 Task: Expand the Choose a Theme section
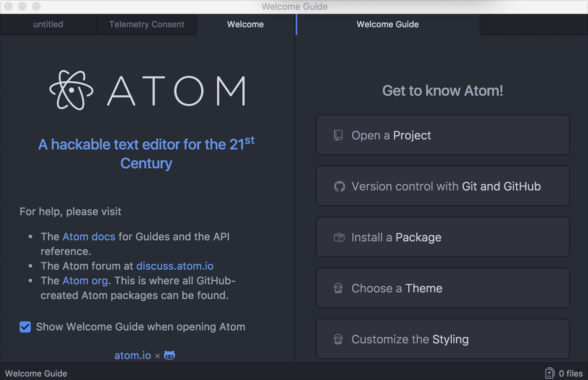(x=443, y=288)
